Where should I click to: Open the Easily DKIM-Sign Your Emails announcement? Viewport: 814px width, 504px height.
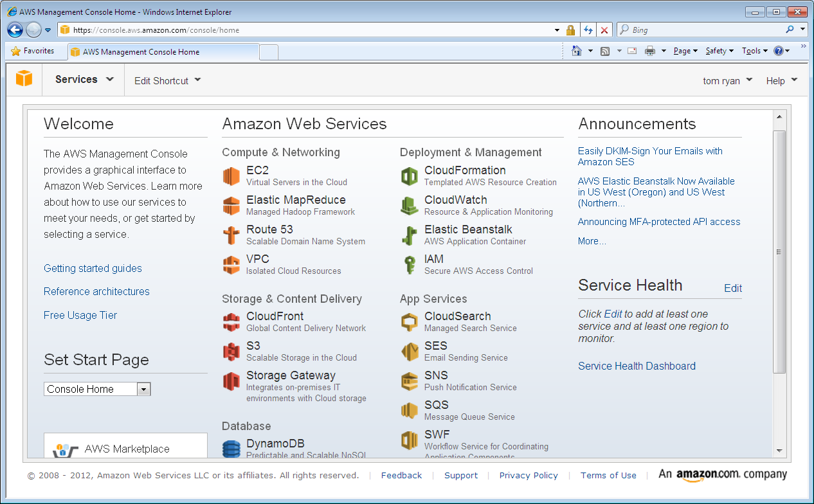650,156
